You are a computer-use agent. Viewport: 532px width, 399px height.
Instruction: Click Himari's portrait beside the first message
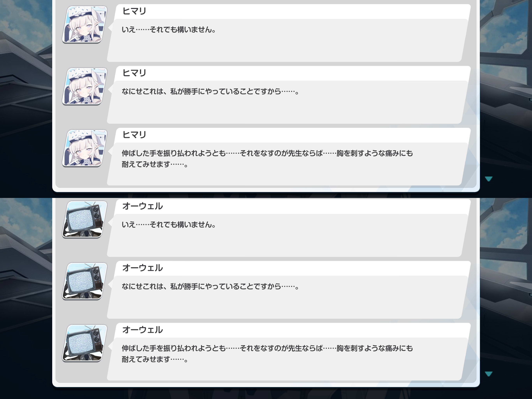coord(85,24)
